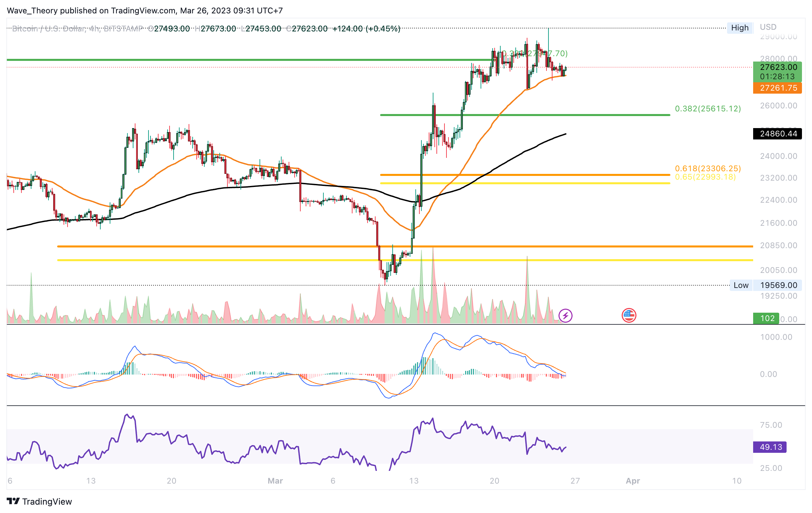Click the 19569.00 low price value
Image resolution: width=812 pixels, height=513 pixels.
tap(778, 285)
